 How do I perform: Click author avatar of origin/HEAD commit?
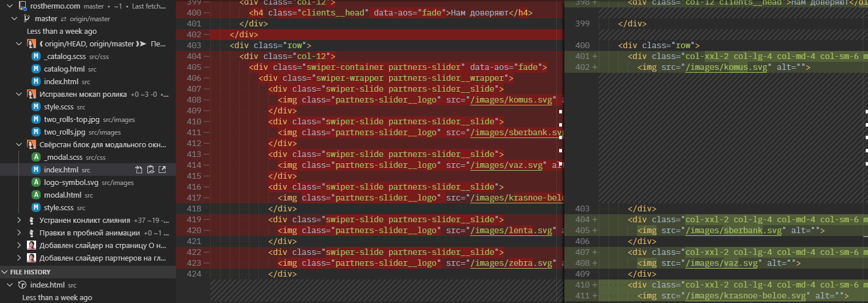pos(32,44)
